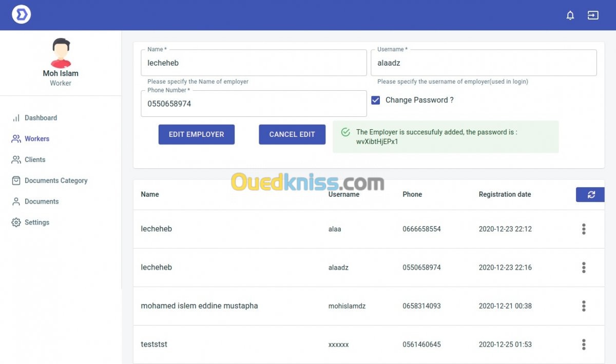Viewport: 616px width, 364px height.
Task: Click the Dashboard bar chart icon
Action: (x=16, y=118)
